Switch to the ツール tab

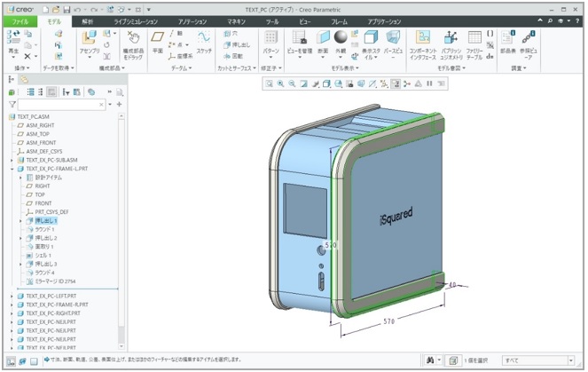click(272, 22)
